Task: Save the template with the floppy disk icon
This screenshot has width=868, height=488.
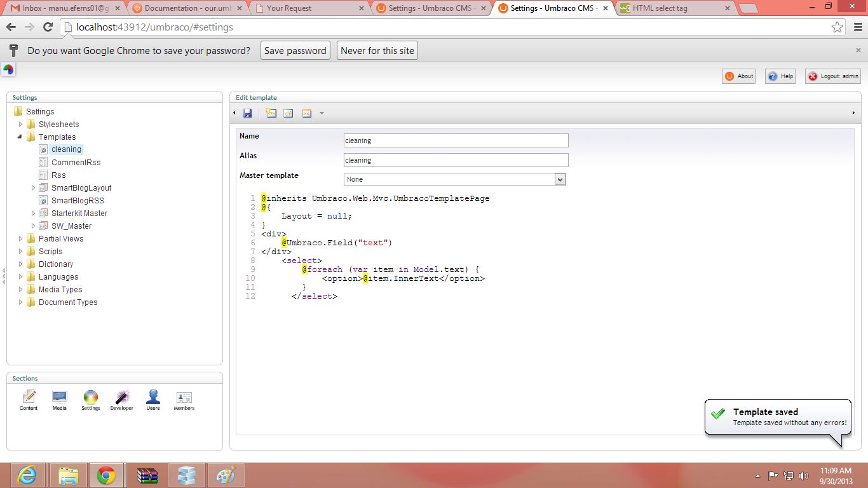Action: [x=247, y=113]
